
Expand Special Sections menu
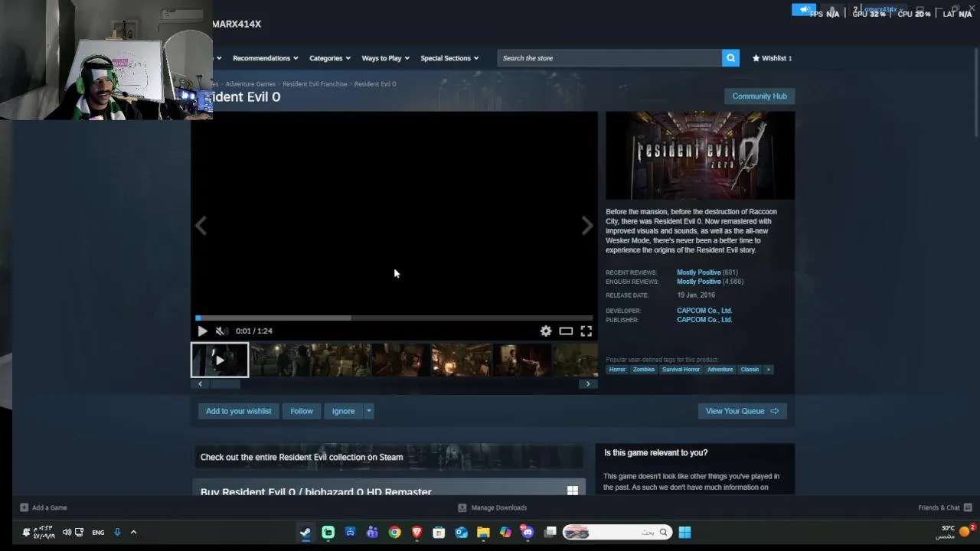point(449,58)
